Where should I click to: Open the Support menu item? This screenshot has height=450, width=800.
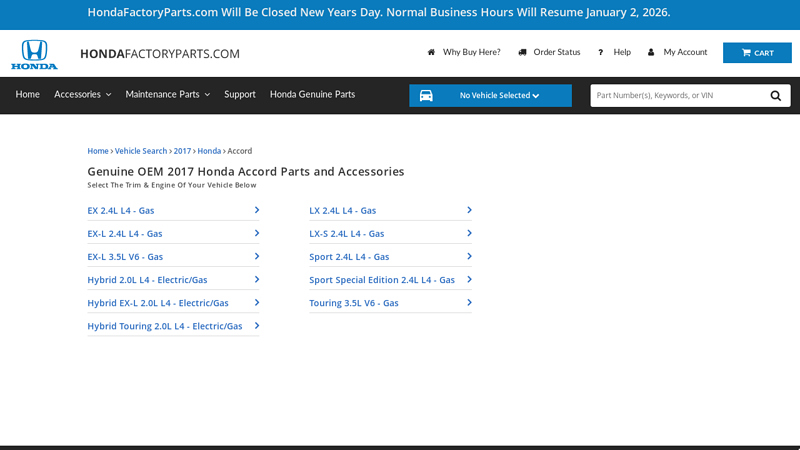(240, 94)
